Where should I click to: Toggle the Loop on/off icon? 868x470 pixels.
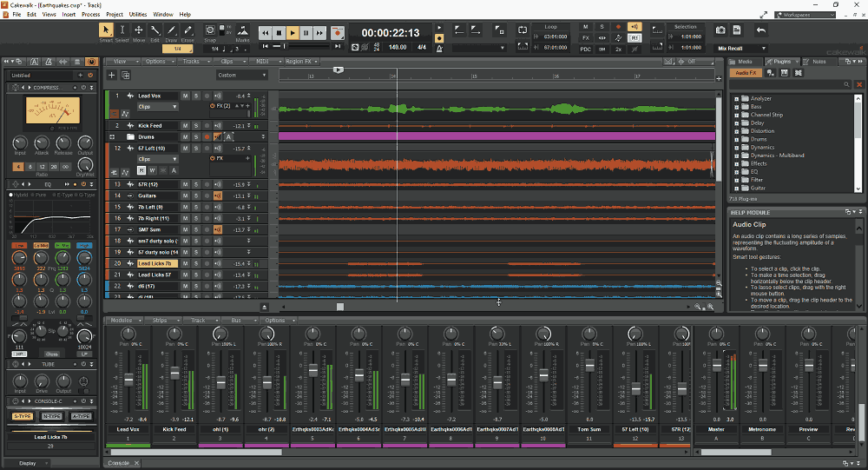pyautogui.click(x=523, y=30)
